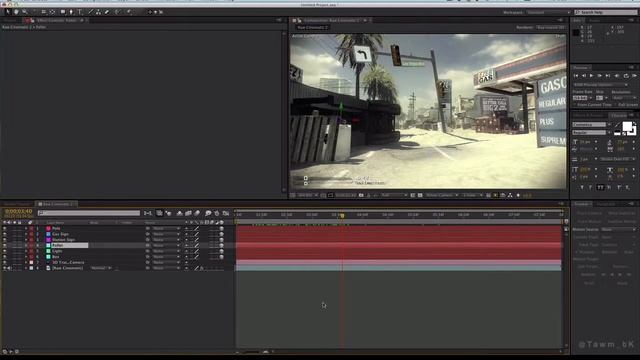The image size is (640, 360).
Task: Expand the 3D Tracker Camera layer
Action: [x=26, y=262]
